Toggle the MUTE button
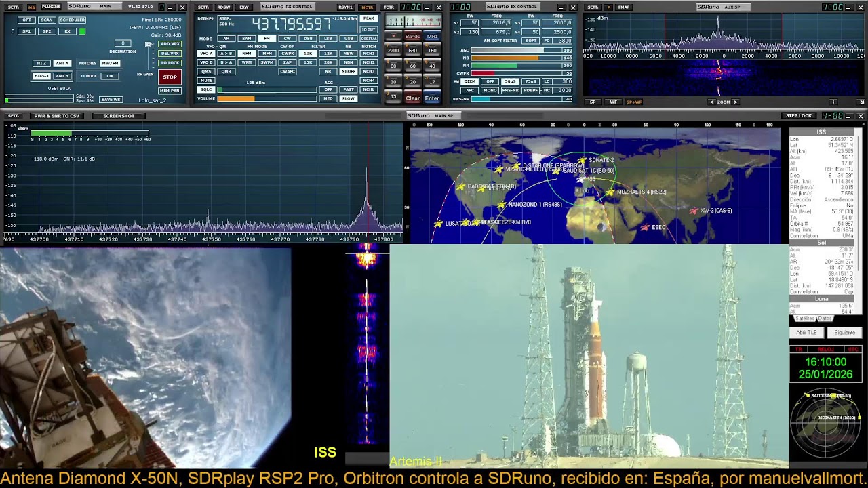This screenshot has width=868, height=488. point(205,81)
